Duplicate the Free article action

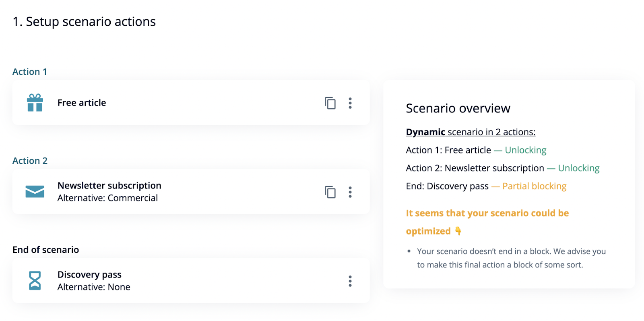(330, 103)
